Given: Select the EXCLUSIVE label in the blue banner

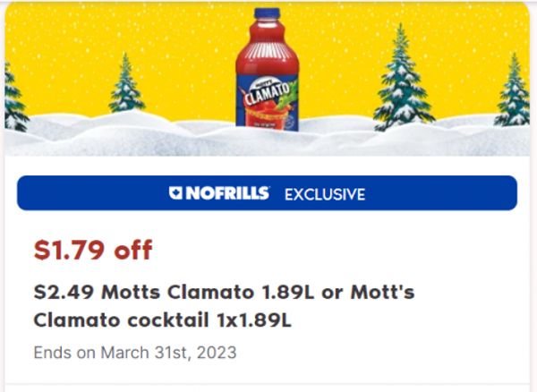Looking at the screenshot, I should [325, 194].
